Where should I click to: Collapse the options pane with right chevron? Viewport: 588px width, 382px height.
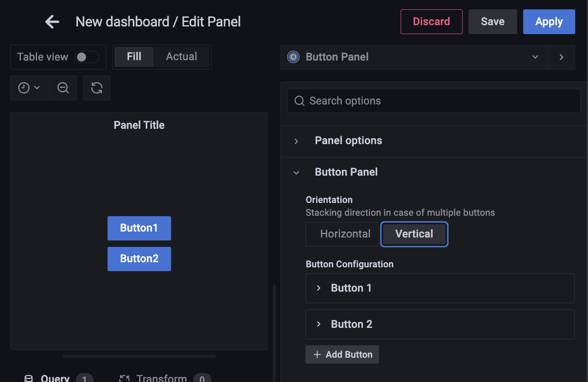click(x=562, y=57)
